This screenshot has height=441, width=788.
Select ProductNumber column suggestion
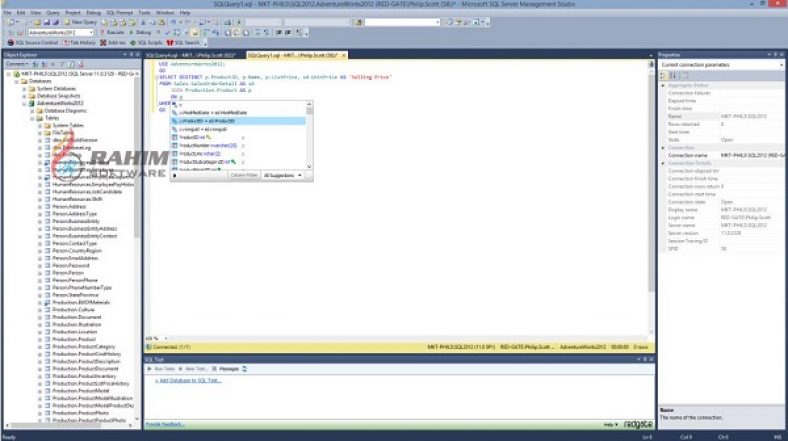coord(238,146)
